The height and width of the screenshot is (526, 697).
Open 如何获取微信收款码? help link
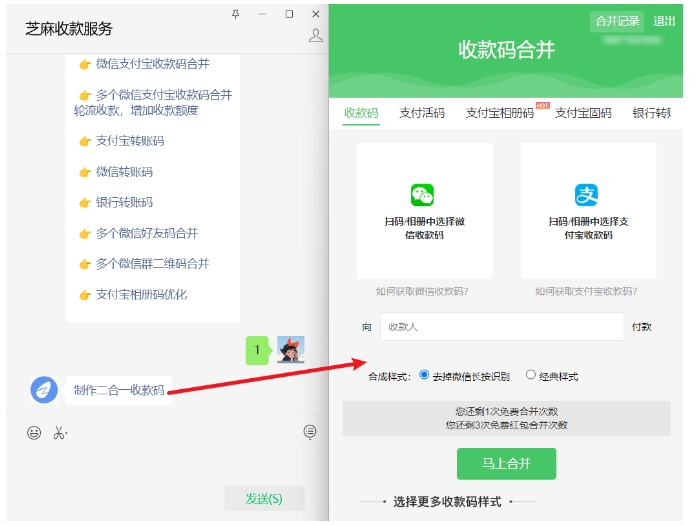[422, 292]
